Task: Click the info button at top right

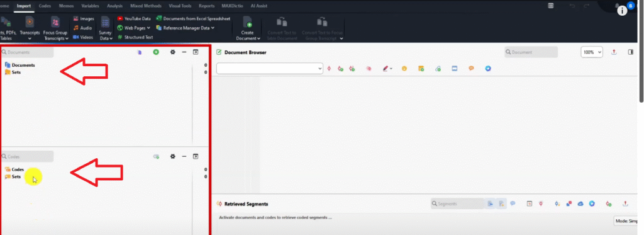Action: [622, 11]
